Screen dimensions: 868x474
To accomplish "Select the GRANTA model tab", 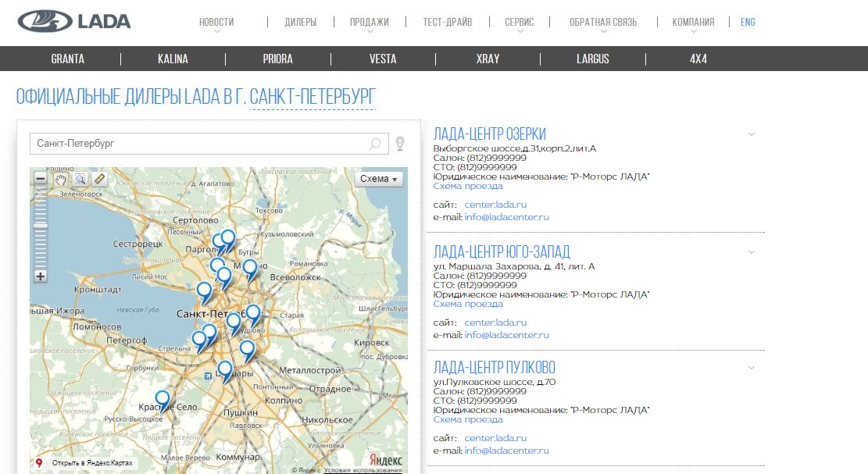I will 67,59.
